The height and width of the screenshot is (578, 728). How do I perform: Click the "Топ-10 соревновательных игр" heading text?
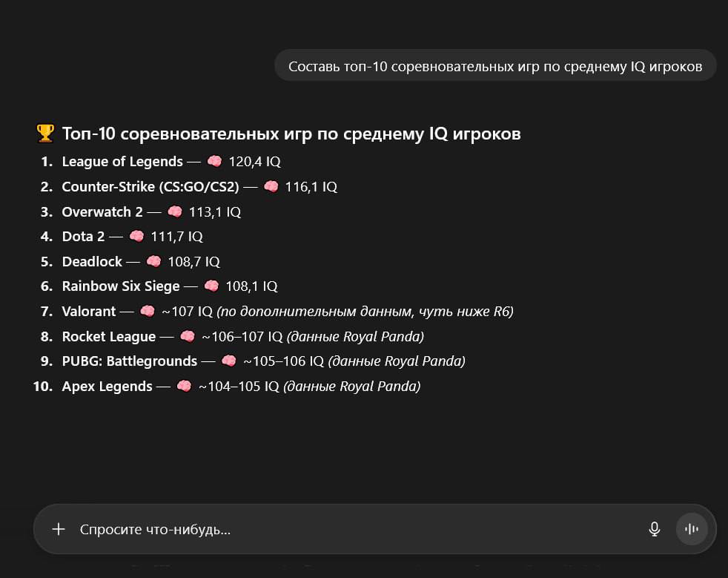coord(291,134)
